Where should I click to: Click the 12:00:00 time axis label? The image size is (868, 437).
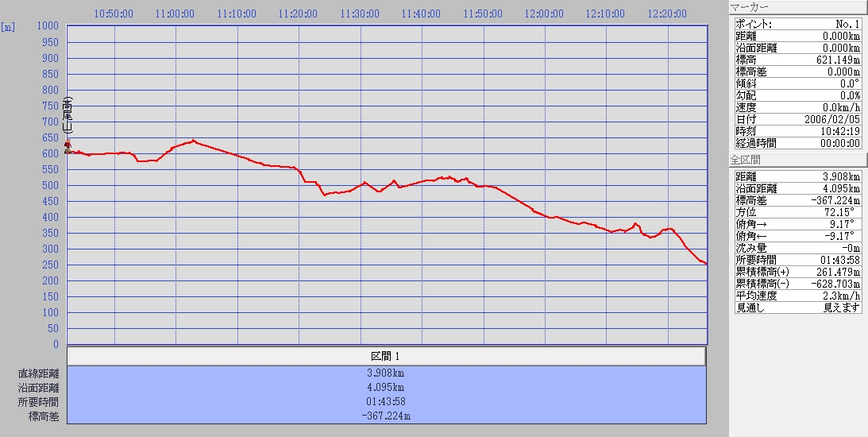pyautogui.click(x=545, y=14)
